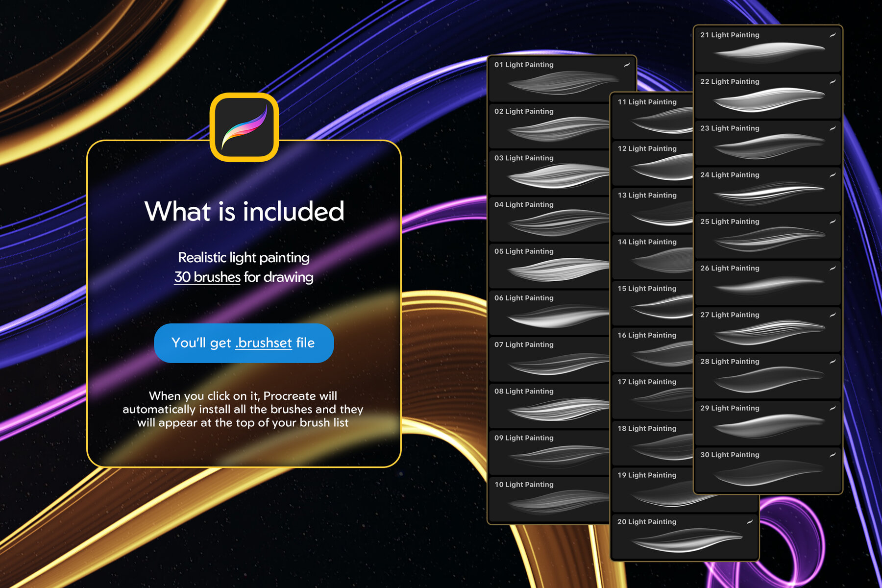
Task: Click brush icon on 21 Light Painting row
Action: [x=833, y=35]
